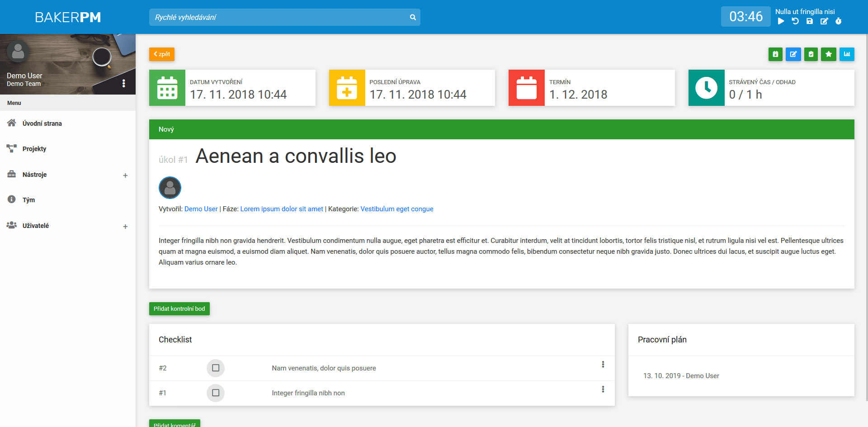The image size is (868, 427).
Task: Click the search magnifier icon
Action: 413,17
